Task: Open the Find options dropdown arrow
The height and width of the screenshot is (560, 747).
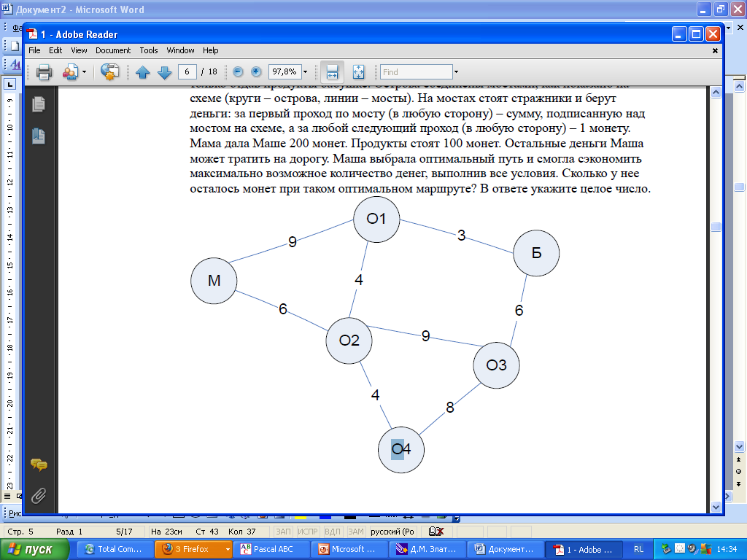Action: [456, 72]
